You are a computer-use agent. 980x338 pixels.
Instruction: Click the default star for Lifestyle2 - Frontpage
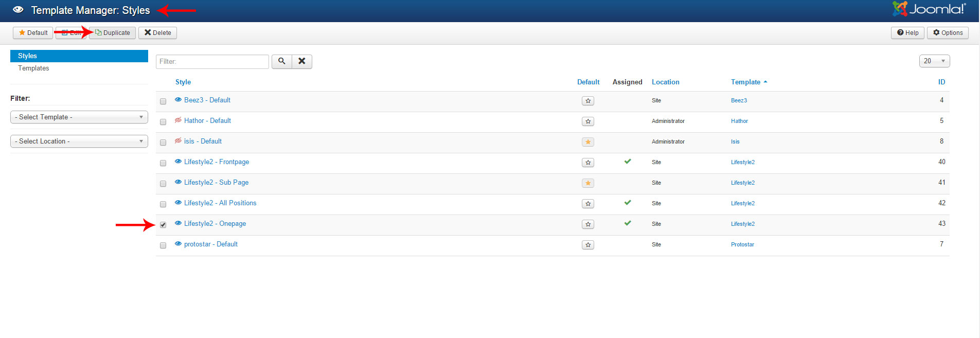point(588,163)
